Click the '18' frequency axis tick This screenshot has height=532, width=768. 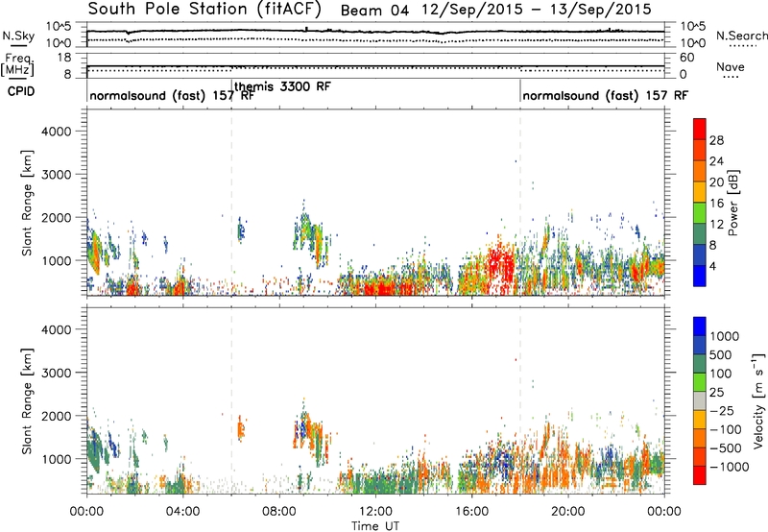click(x=64, y=58)
